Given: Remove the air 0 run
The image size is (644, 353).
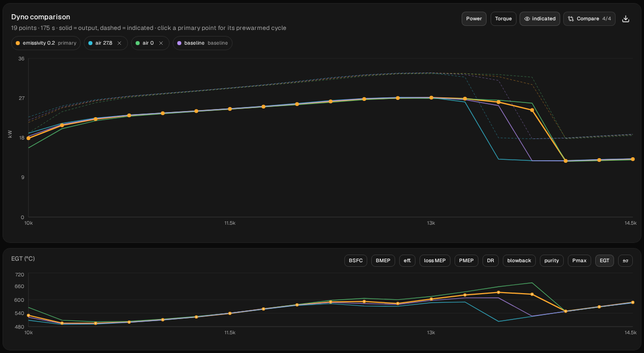Looking at the screenshot, I should [161, 43].
